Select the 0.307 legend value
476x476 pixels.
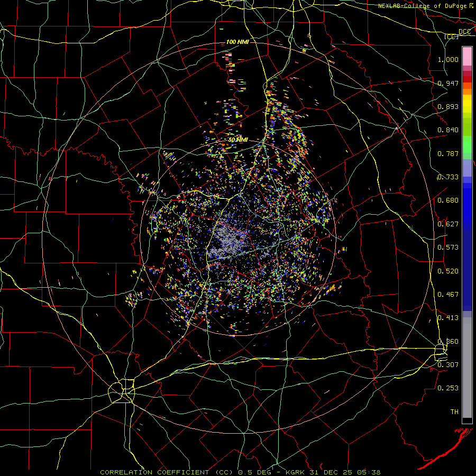click(x=448, y=364)
